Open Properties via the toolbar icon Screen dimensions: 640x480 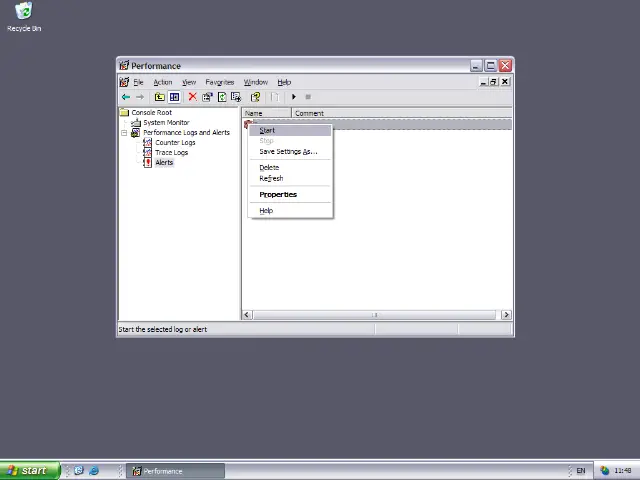pos(207,97)
